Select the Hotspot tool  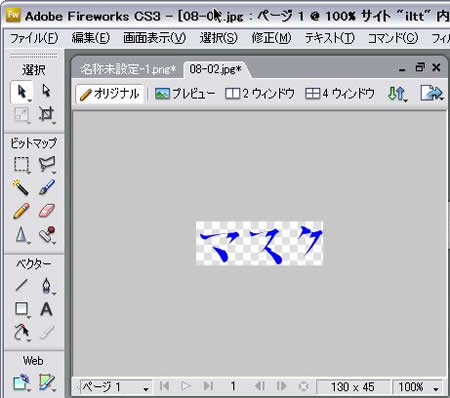coord(21,383)
